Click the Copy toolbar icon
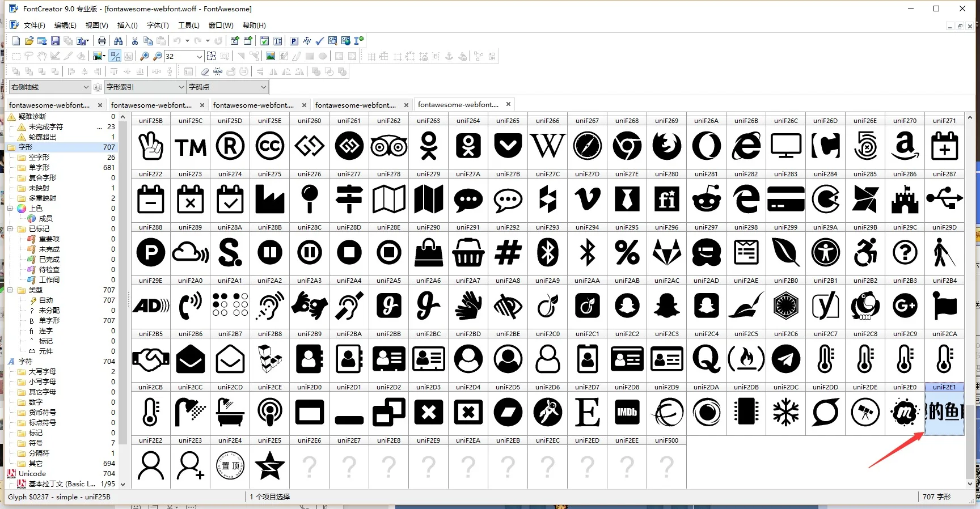This screenshot has width=980, height=509. (147, 41)
